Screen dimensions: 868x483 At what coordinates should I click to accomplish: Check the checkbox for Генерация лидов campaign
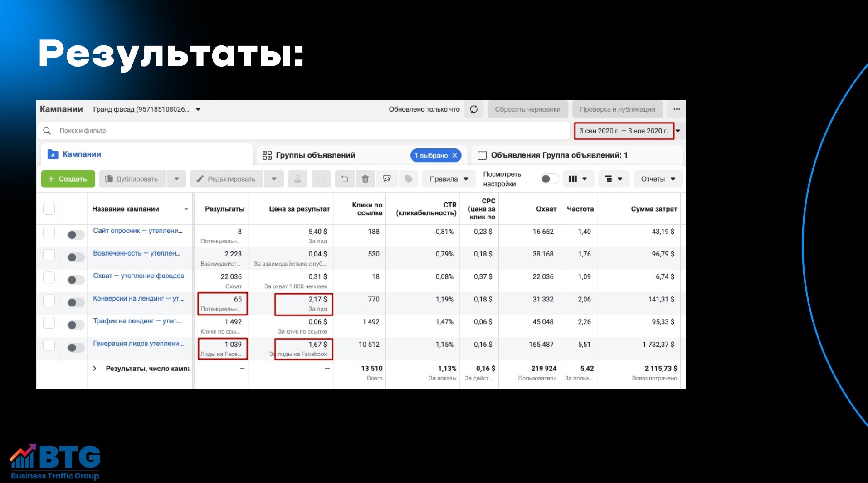49,345
